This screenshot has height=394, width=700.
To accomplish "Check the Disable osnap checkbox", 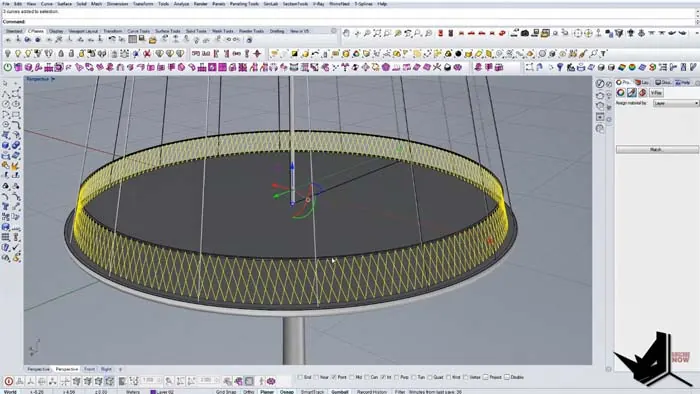I will point(507,377).
